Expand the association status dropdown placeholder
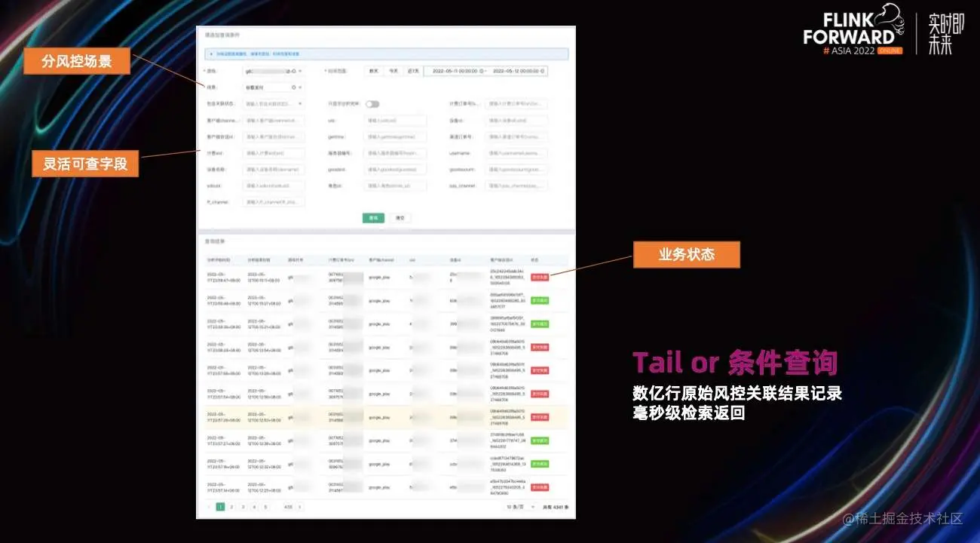The width and height of the screenshot is (980, 543). point(273,104)
